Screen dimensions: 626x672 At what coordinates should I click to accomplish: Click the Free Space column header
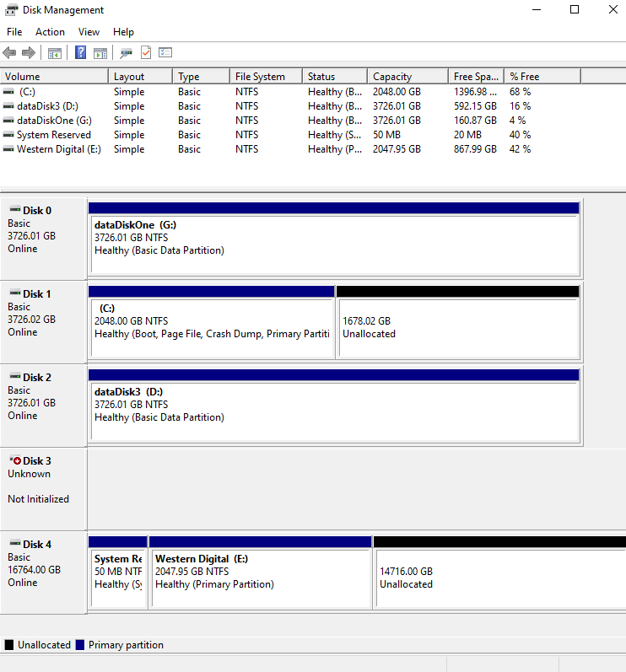coord(477,76)
